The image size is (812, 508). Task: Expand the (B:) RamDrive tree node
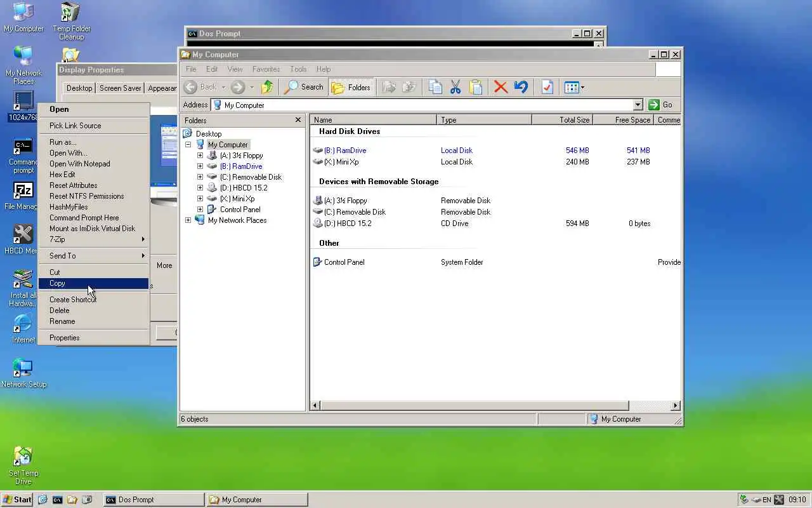[200, 166]
